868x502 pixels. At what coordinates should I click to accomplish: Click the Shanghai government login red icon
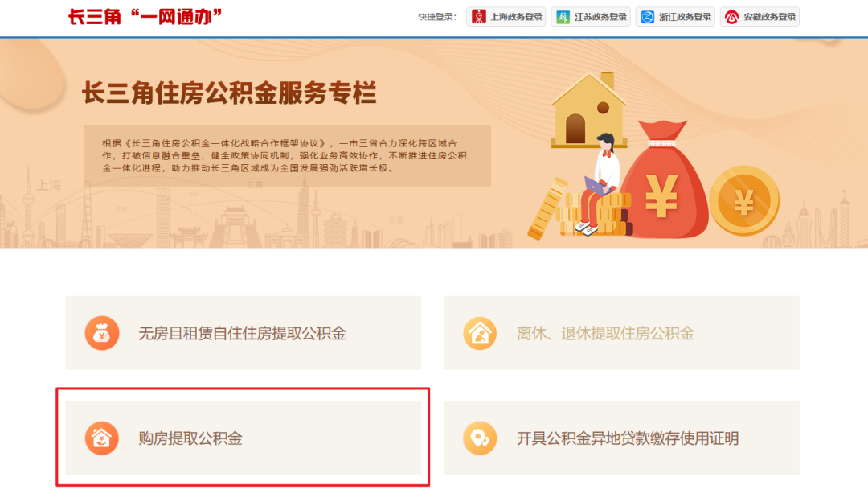pyautogui.click(x=479, y=17)
